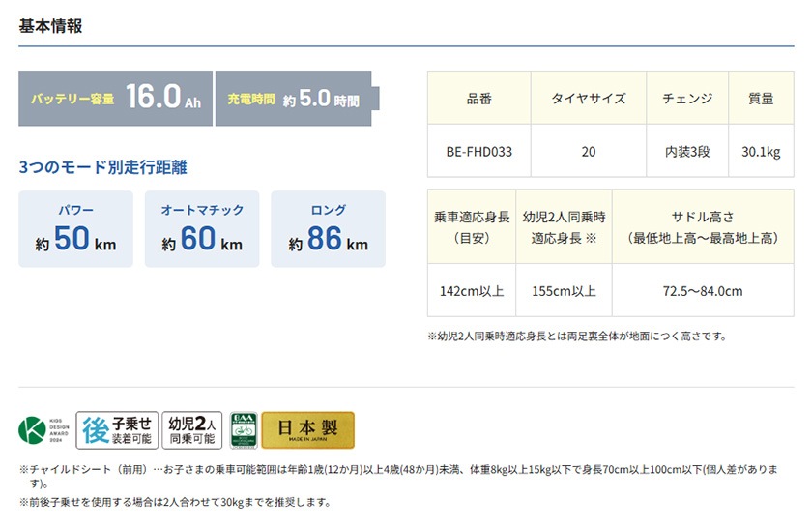The width and height of the screenshot is (812, 527).
Task: Click the タイヤサイズ column header
Action: point(588,98)
